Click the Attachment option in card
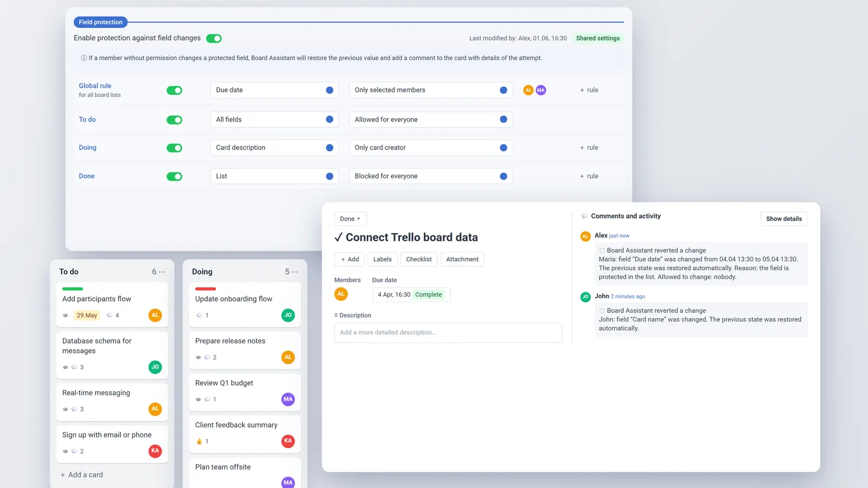This screenshot has width=868, height=488. pyautogui.click(x=462, y=259)
